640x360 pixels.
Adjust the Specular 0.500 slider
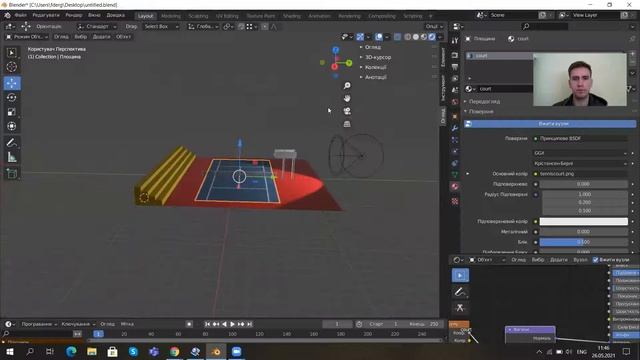[x=583, y=242]
